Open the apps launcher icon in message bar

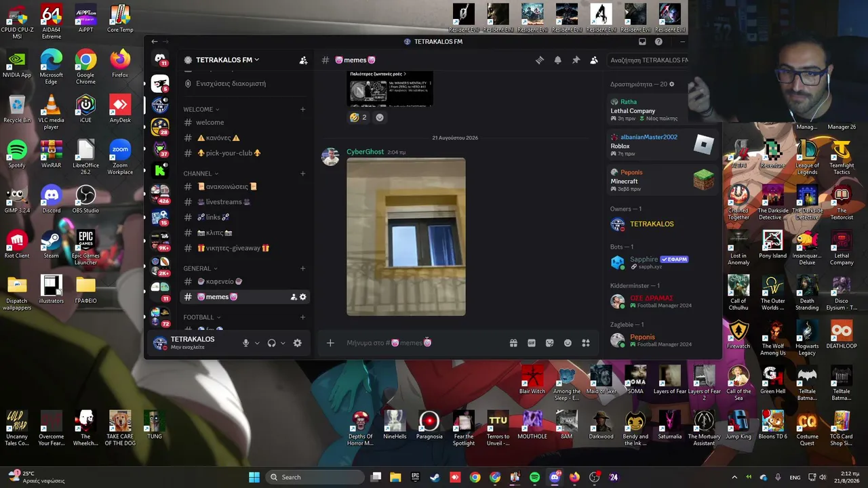pyautogui.click(x=586, y=343)
